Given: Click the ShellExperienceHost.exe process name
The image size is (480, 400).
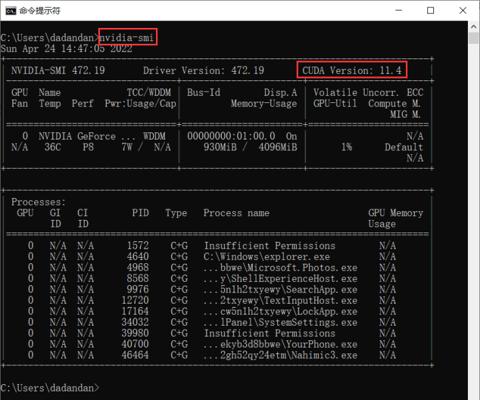Looking at the screenshot, I should 280,279.
